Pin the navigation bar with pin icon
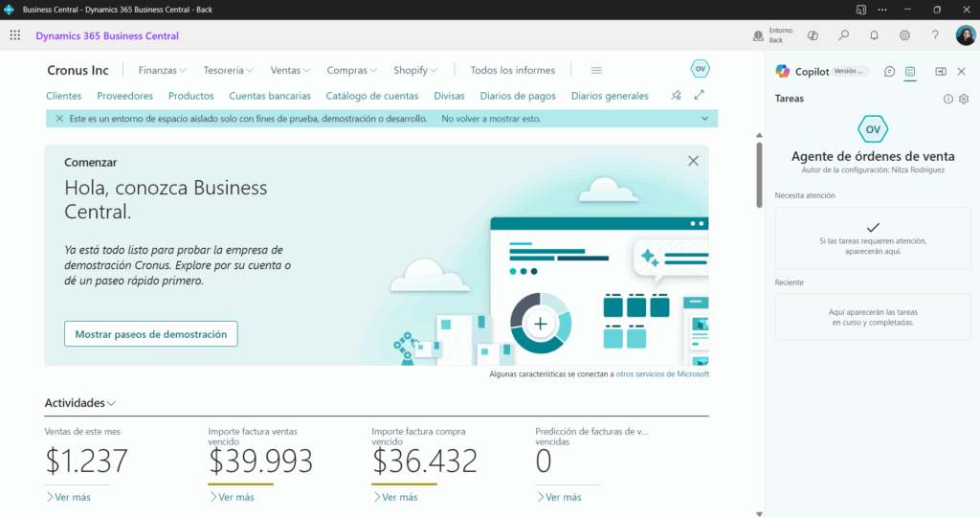The width and height of the screenshot is (980, 518). click(676, 95)
